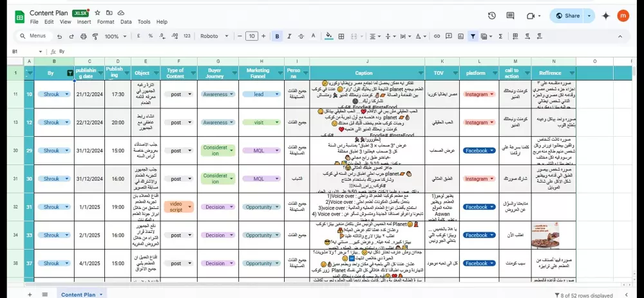The width and height of the screenshot is (644, 298).
Task: Open the By column filter button
Action: coord(70,74)
